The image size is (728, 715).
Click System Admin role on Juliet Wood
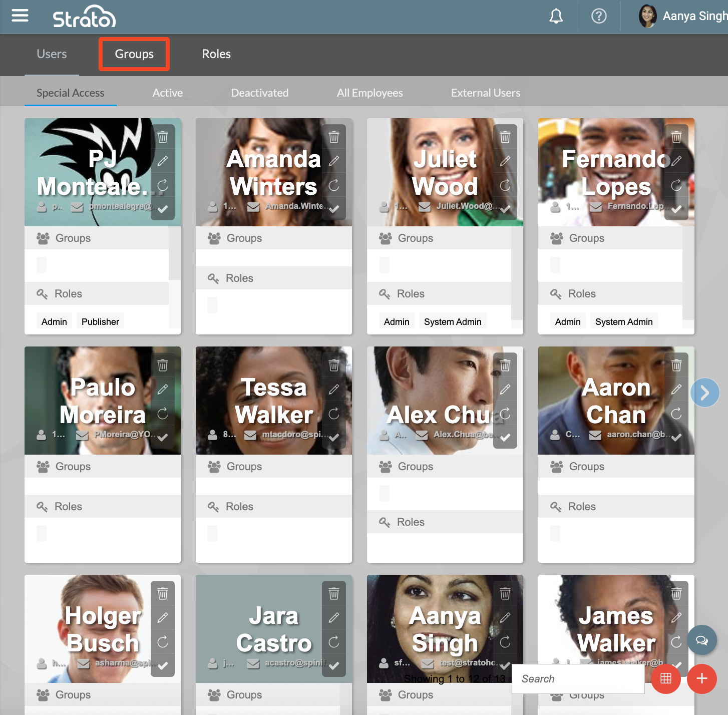coord(453,321)
